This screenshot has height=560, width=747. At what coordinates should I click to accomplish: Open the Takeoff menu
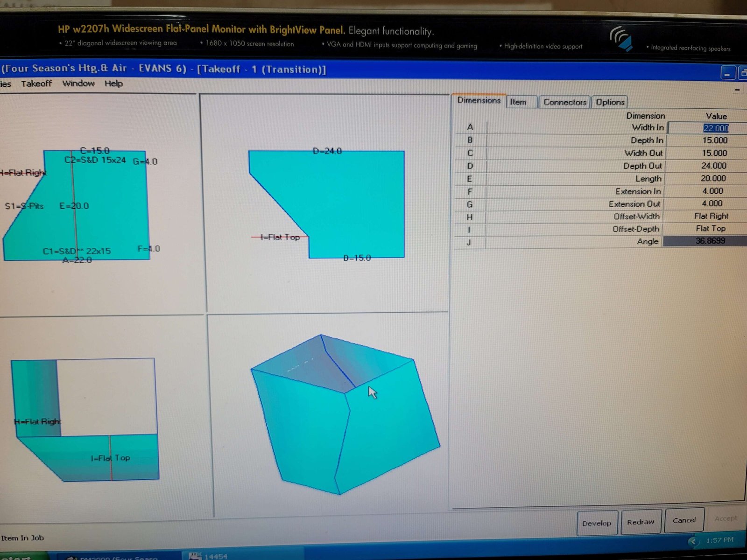pos(36,84)
